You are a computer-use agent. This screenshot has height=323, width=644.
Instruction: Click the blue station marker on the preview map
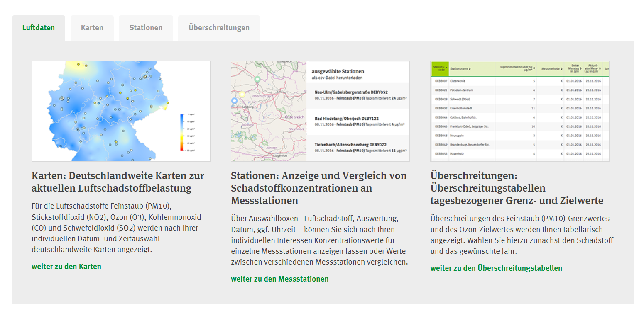click(x=234, y=101)
